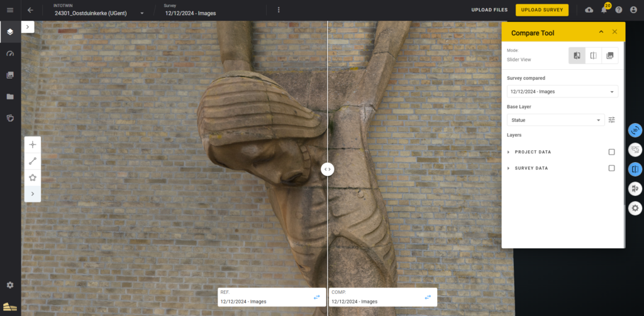Screen dimensions: 644x316
Task: Open the cloud upload status icon
Action: tap(589, 10)
